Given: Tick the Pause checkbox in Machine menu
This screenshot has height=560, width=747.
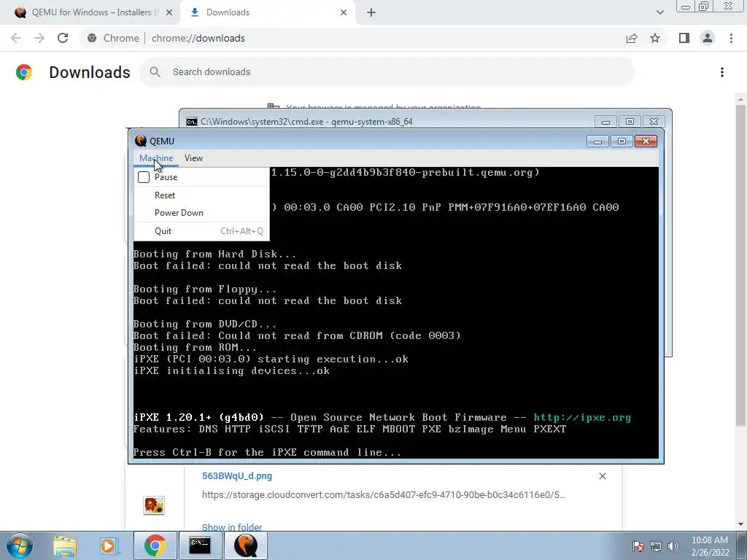Looking at the screenshot, I should [144, 177].
